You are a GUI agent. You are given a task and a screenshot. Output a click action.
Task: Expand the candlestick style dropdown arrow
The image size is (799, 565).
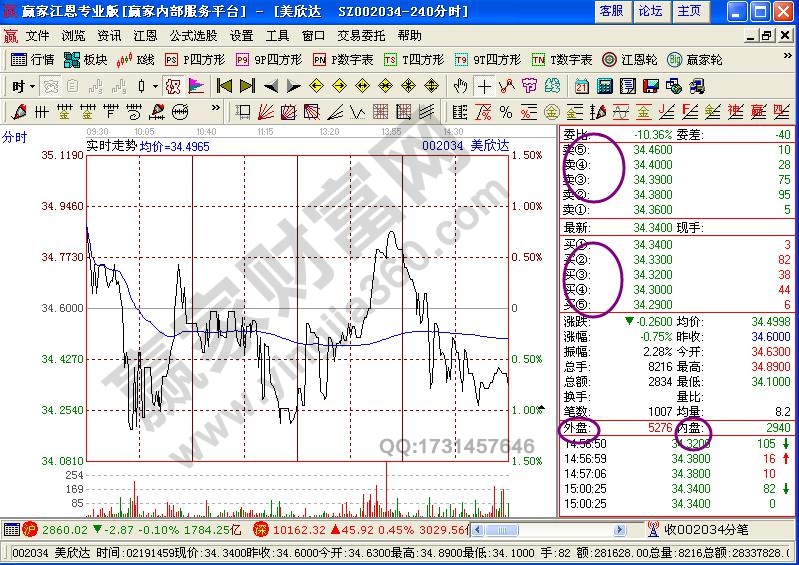pyautogui.click(x=155, y=86)
